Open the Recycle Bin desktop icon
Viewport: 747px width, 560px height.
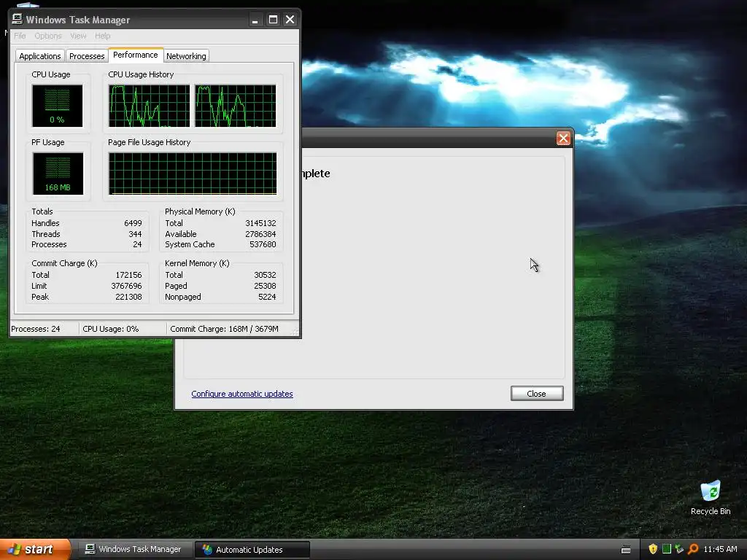pos(711,497)
